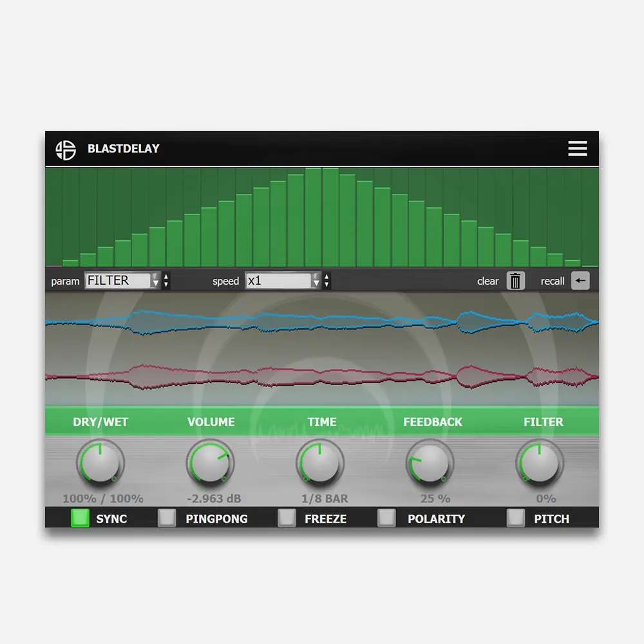Click the FILTER knob
Image resolution: width=644 pixels, height=644 pixels.
[x=540, y=462]
